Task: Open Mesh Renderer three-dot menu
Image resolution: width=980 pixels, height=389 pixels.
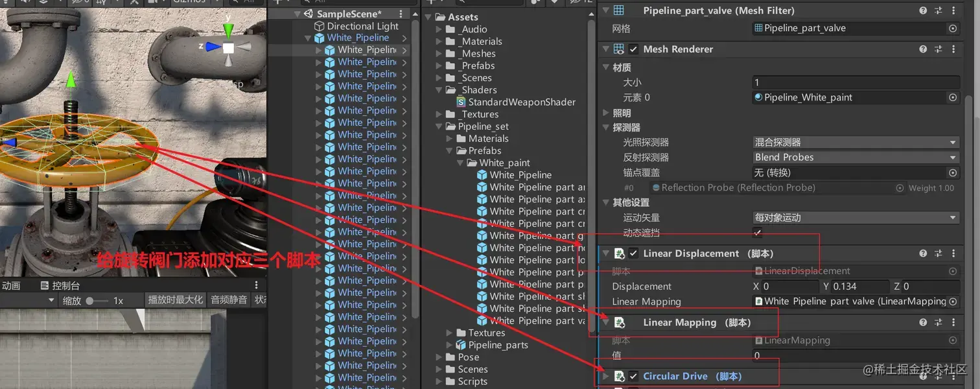Action: click(x=953, y=49)
